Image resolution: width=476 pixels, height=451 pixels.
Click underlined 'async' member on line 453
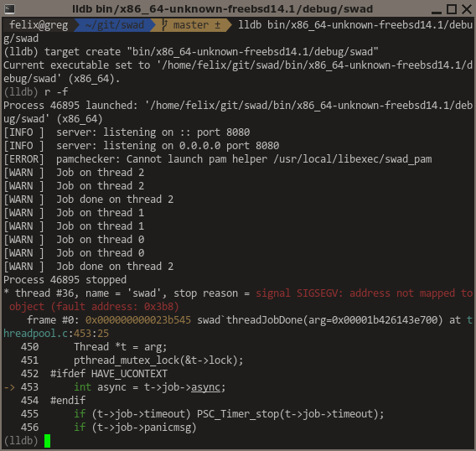205,387
